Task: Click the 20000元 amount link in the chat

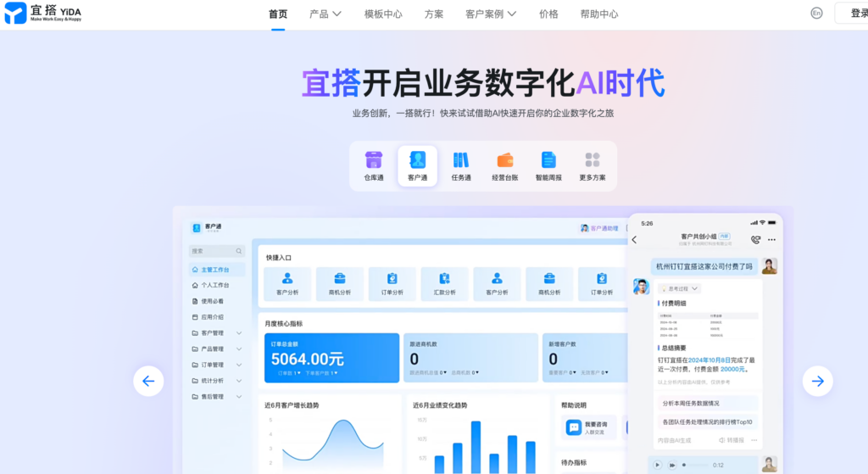Action: (732, 369)
